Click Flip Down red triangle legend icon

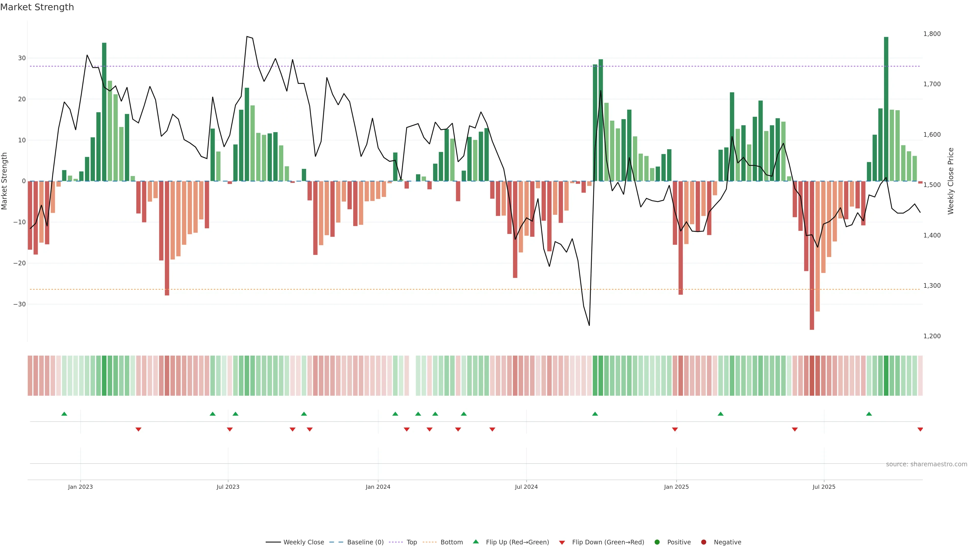tap(562, 543)
